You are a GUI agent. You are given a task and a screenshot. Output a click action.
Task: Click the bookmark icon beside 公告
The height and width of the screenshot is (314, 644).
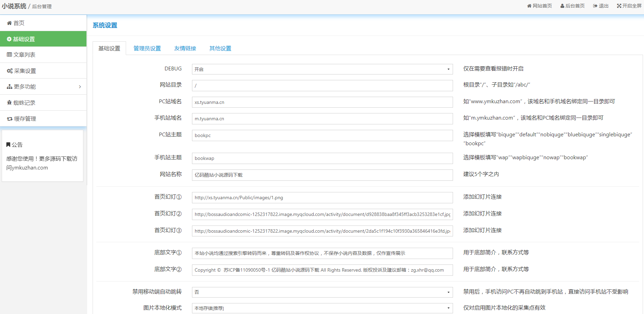pyautogui.click(x=8, y=145)
